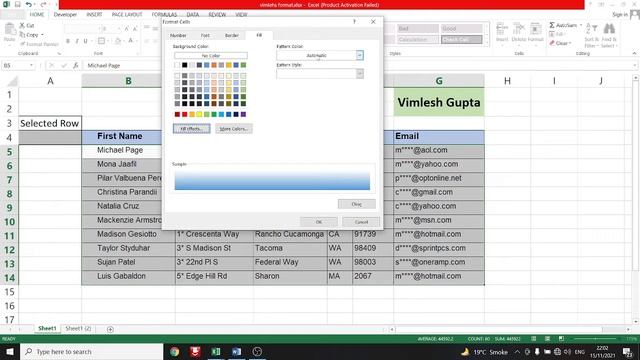The height and width of the screenshot is (360, 640).
Task: Click the Decrease Font Size icon
Action: click(x=135, y=29)
